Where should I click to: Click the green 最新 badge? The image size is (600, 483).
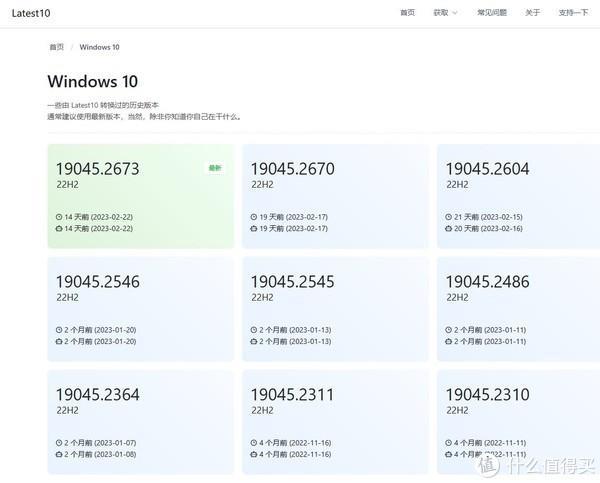pyautogui.click(x=214, y=168)
